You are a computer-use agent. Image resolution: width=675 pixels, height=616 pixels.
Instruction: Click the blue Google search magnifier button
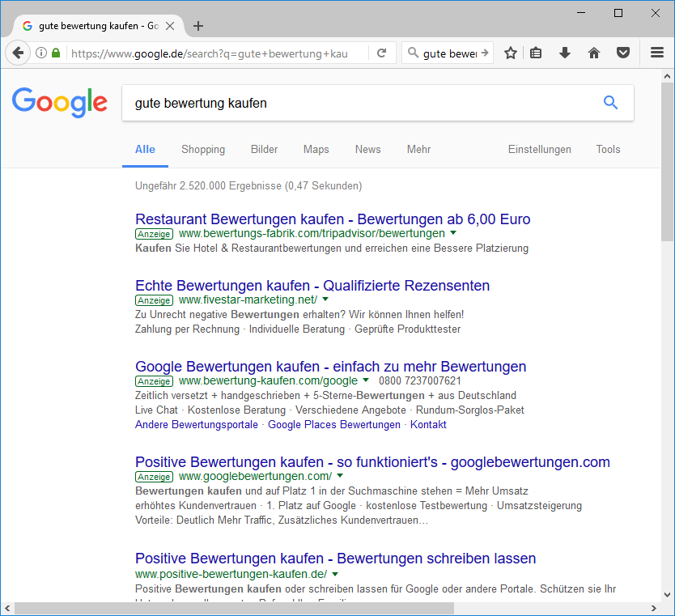[x=610, y=103]
